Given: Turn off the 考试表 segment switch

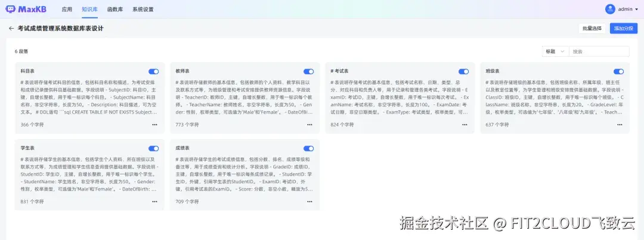Looking at the screenshot, I should pyautogui.click(x=463, y=72).
